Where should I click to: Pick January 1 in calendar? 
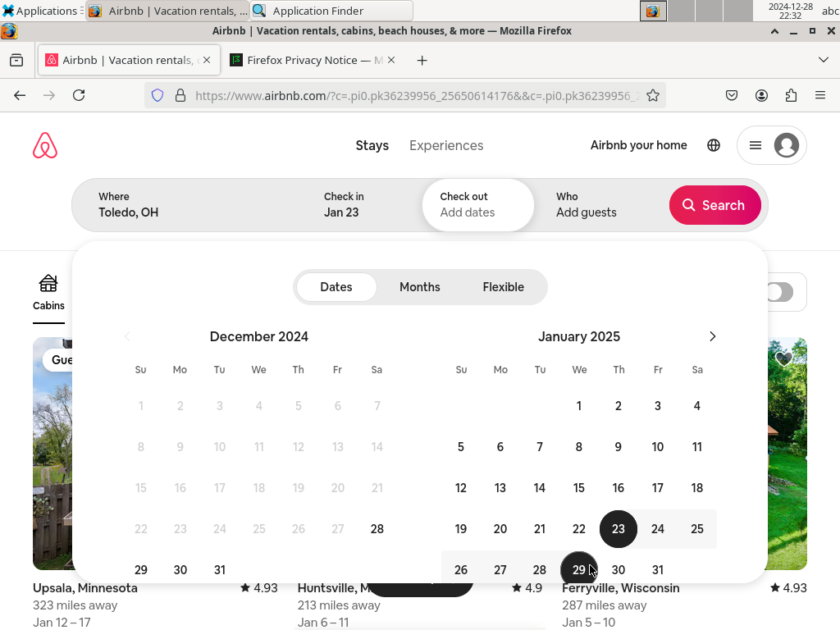click(579, 405)
